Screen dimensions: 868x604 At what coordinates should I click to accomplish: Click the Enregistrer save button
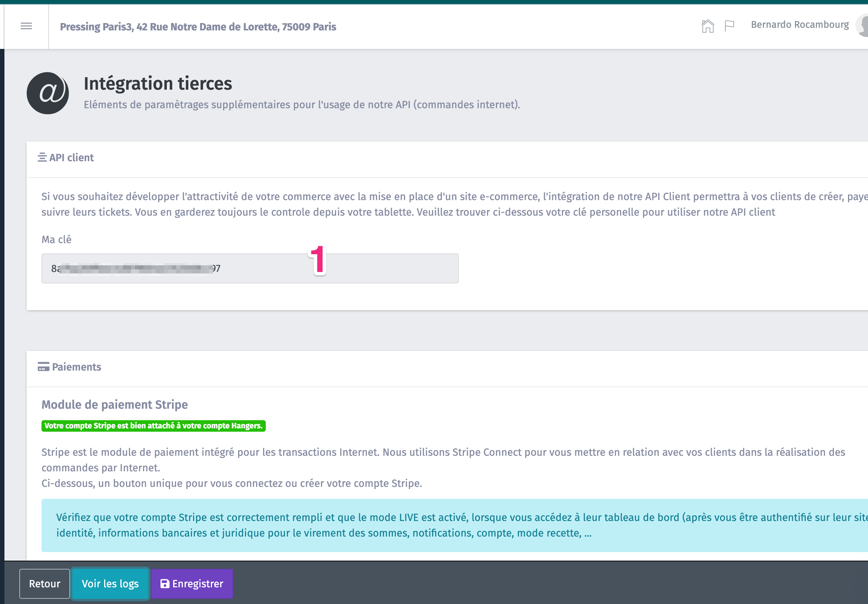click(x=192, y=584)
